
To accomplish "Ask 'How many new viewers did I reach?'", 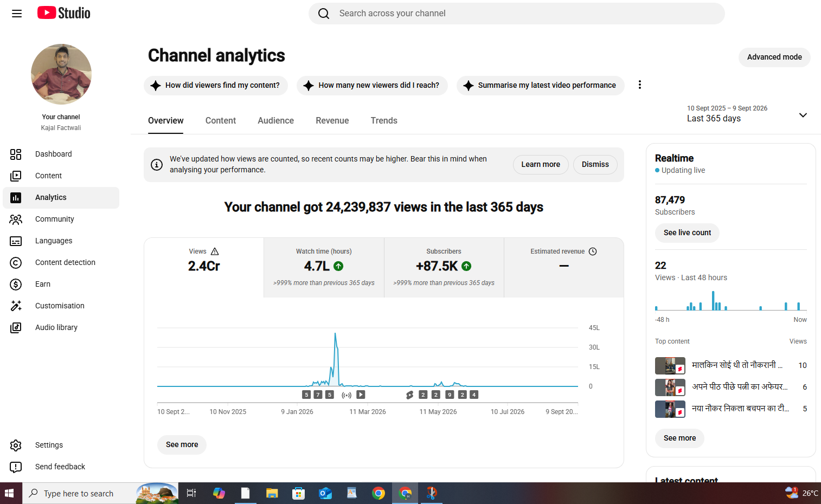I will 372,85.
